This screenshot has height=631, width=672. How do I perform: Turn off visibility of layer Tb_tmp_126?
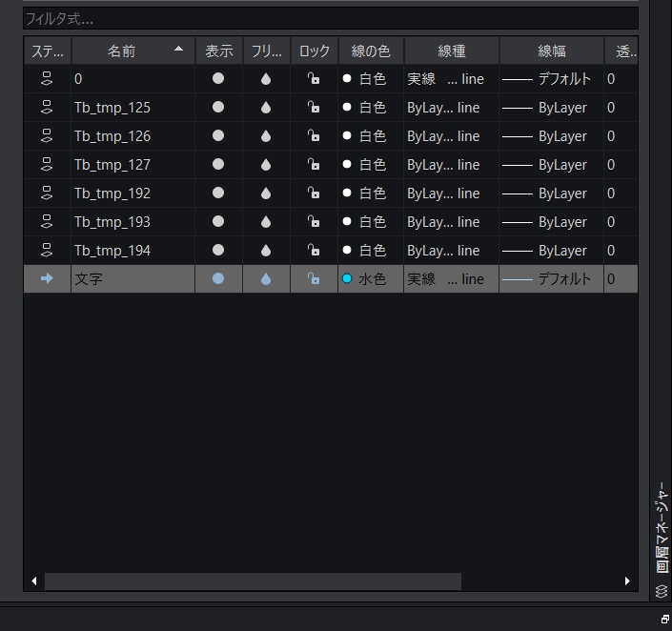[218, 135]
